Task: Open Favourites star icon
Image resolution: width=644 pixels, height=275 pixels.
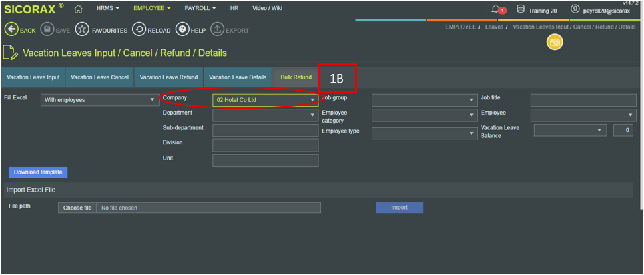Action: click(82, 30)
